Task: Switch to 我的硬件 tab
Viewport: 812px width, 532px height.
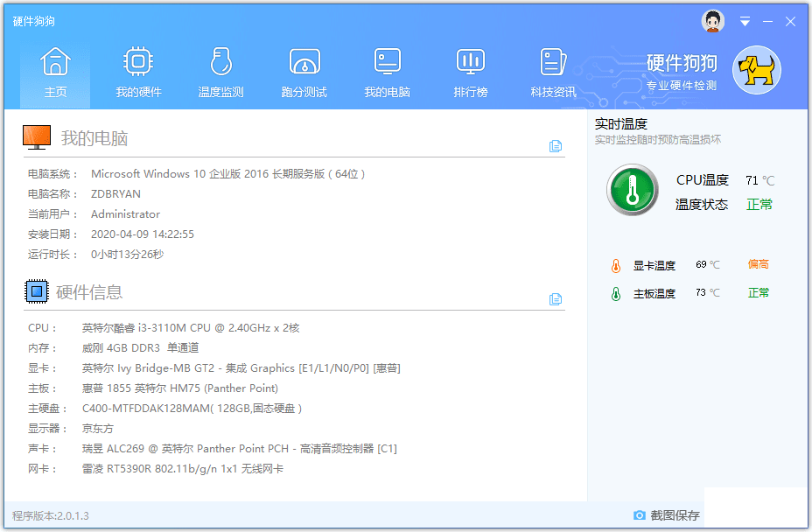Action: pos(138,73)
